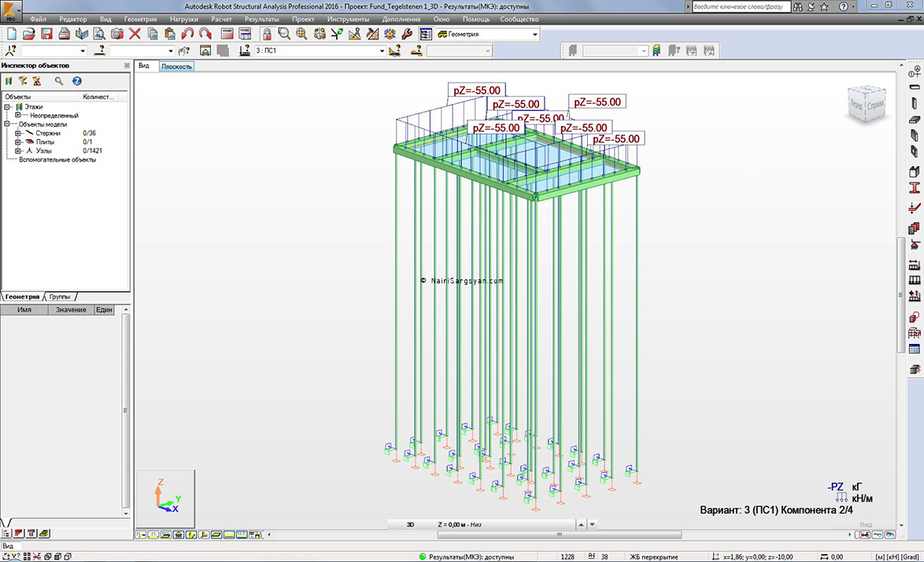
Task: Open the wrench tools settings icon
Action: (407, 34)
